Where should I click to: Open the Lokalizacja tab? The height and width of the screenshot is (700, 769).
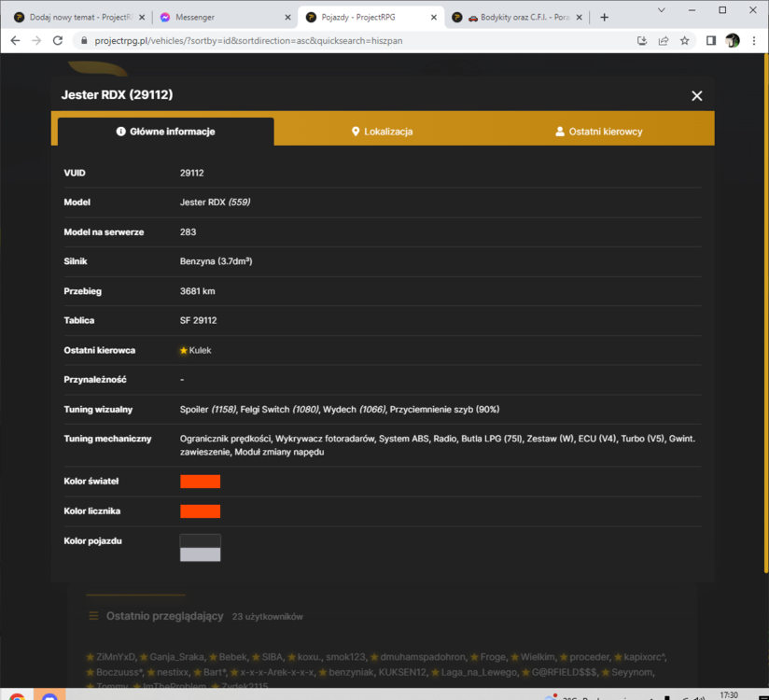coord(382,132)
